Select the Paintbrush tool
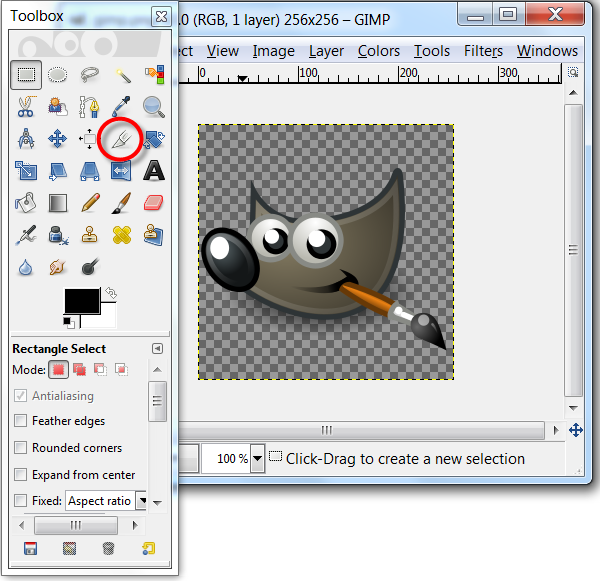 122,203
